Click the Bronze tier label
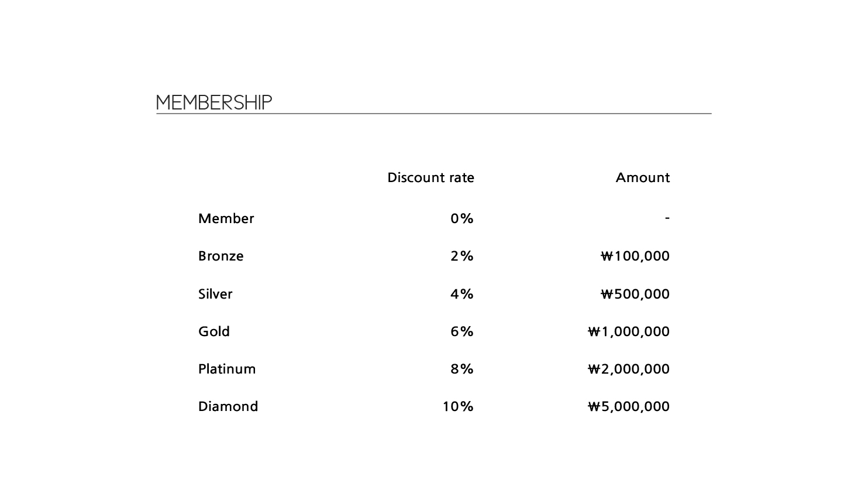 [x=221, y=256]
